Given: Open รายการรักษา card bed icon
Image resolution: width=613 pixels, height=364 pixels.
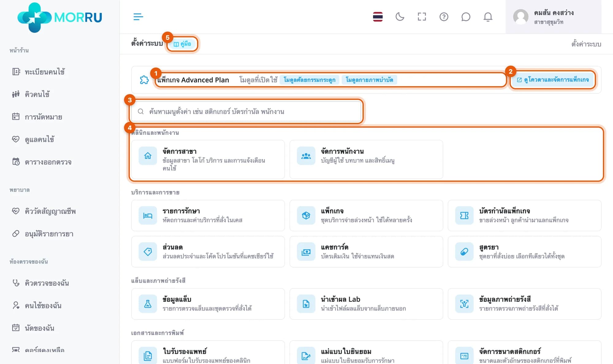Looking at the screenshot, I should point(148,215).
